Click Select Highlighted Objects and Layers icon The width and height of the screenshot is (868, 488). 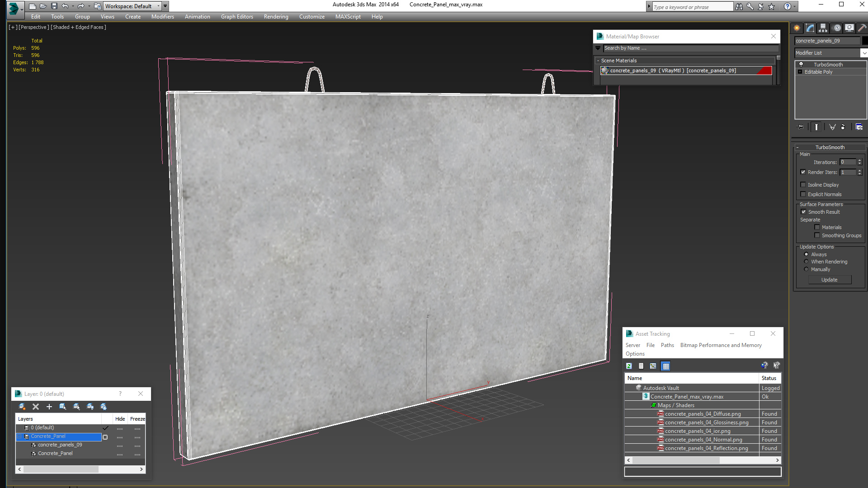pos(63,407)
